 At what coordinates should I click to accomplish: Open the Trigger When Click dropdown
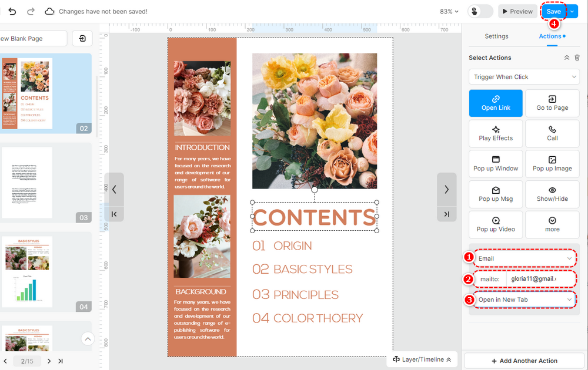click(x=524, y=77)
